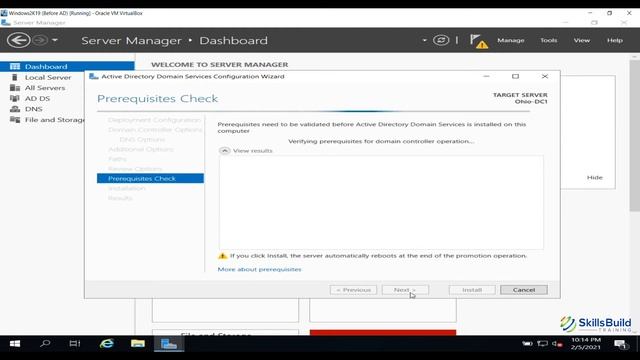Click the File and Storage icon
The width and height of the screenshot is (640, 360).
(x=15, y=120)
